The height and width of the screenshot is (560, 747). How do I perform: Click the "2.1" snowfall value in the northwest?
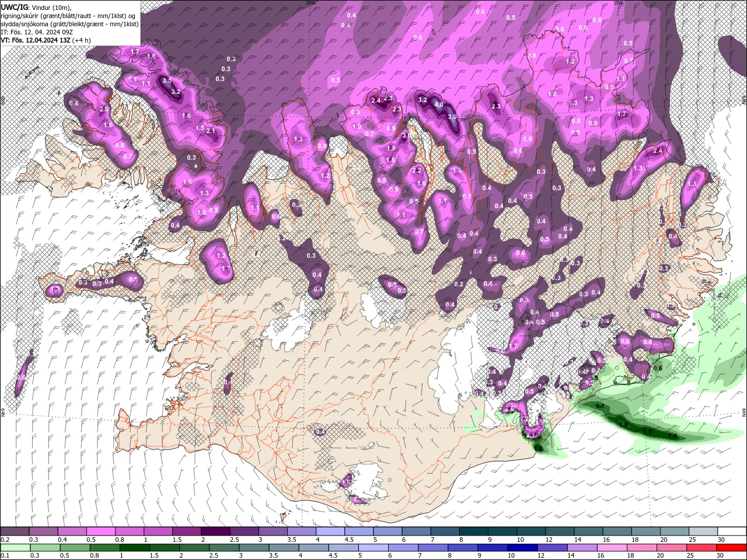tap(211, 131)
